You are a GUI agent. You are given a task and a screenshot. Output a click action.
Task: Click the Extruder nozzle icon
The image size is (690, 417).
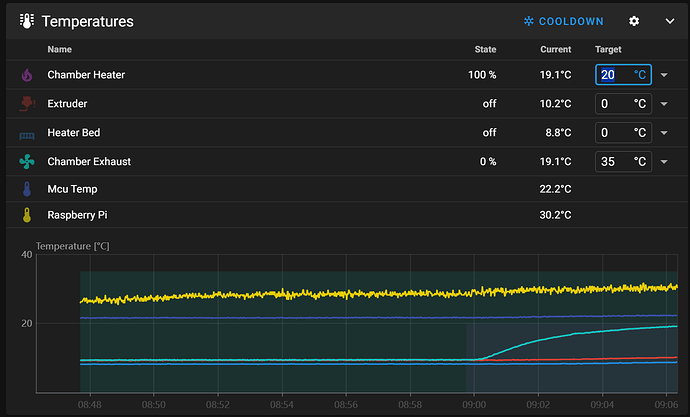[27, 103]
